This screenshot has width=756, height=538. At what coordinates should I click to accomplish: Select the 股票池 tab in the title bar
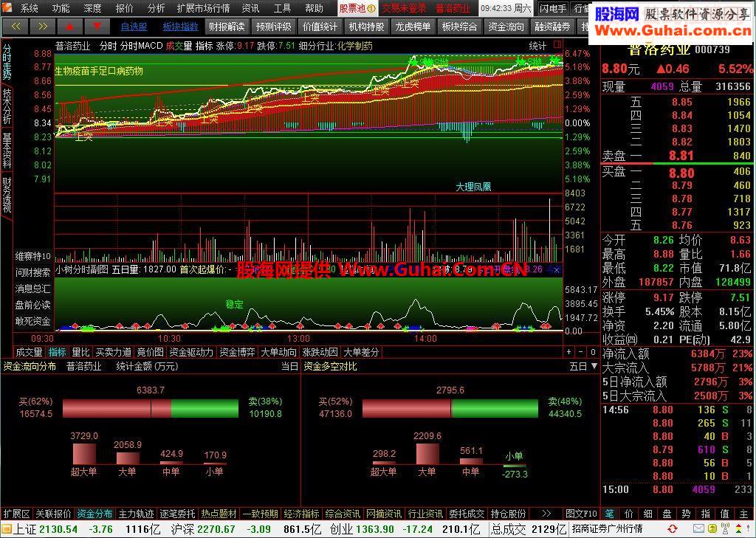pyautogui.click(x=357, y=8)
